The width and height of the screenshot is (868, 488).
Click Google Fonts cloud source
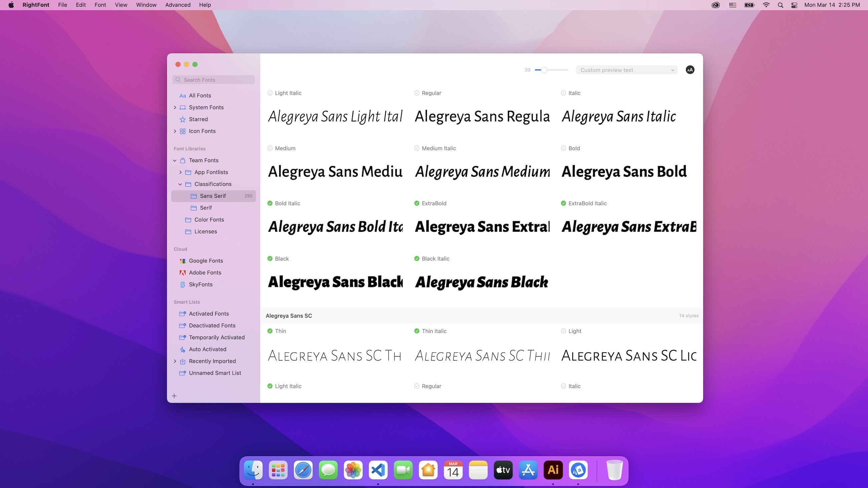click(x=206, y=261)
